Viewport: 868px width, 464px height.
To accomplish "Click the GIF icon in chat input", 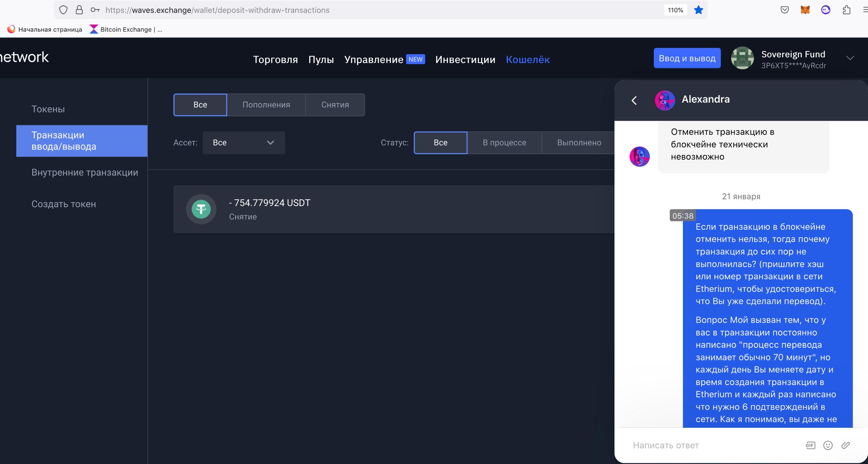I will coord(810,445).
